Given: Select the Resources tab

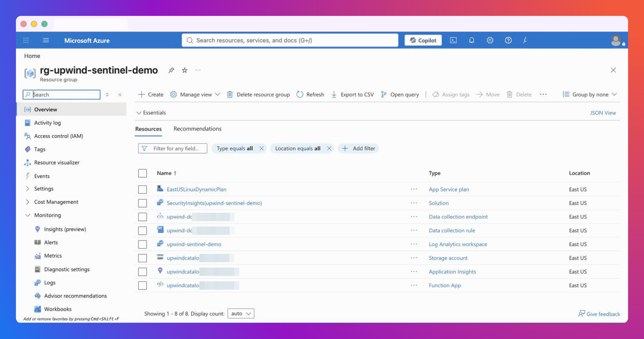Looking at the screenshot, I should [x=148, y=129].
